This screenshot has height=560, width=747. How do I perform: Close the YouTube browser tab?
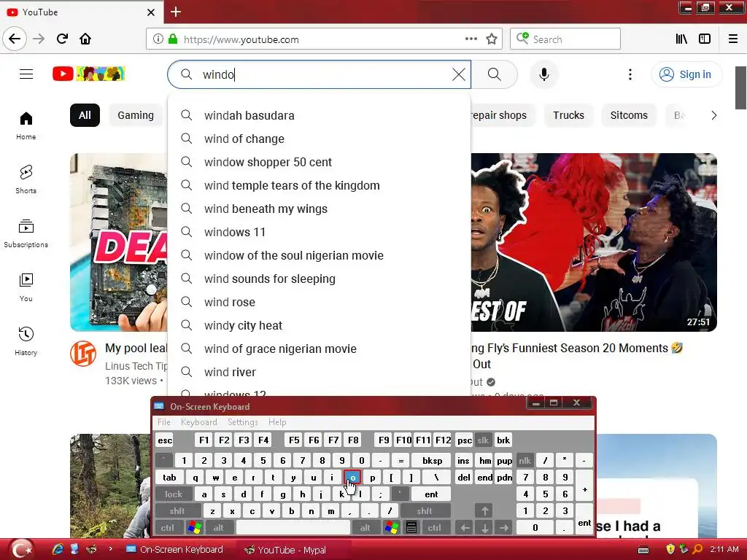[x=151, y=12]
